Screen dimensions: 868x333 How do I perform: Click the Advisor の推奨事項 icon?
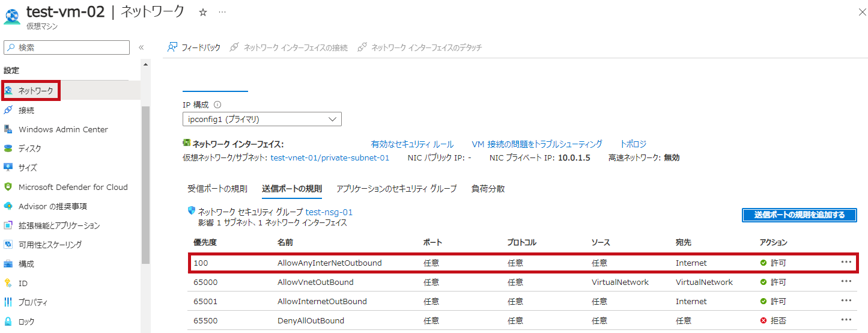(x=8, y=206)
